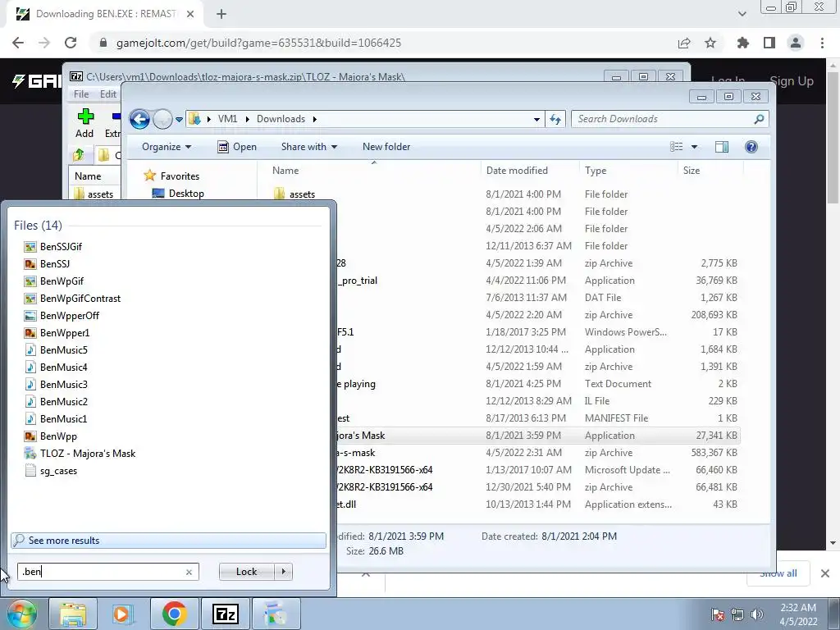840x630 pixels.
Task: Click the 7-Zip Add button
Action: [84, 123]
